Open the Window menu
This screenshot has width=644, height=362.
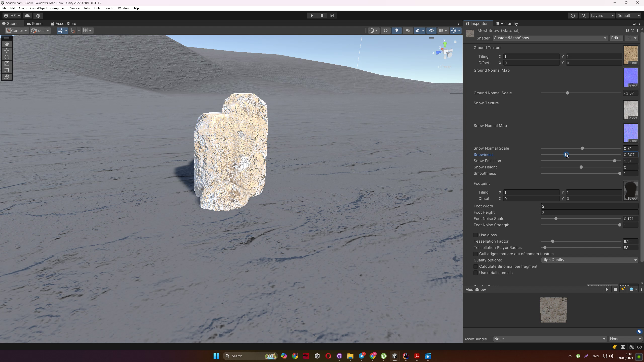click(123, 8)
